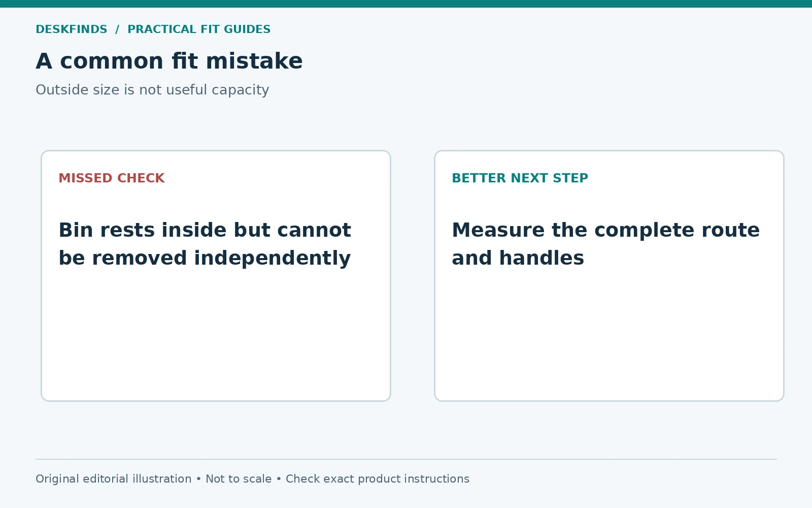This screenshot has width=812, height=508.
Task: Click the 'and handles' text line
Action: pyautogui.click(x=518, y=258)
